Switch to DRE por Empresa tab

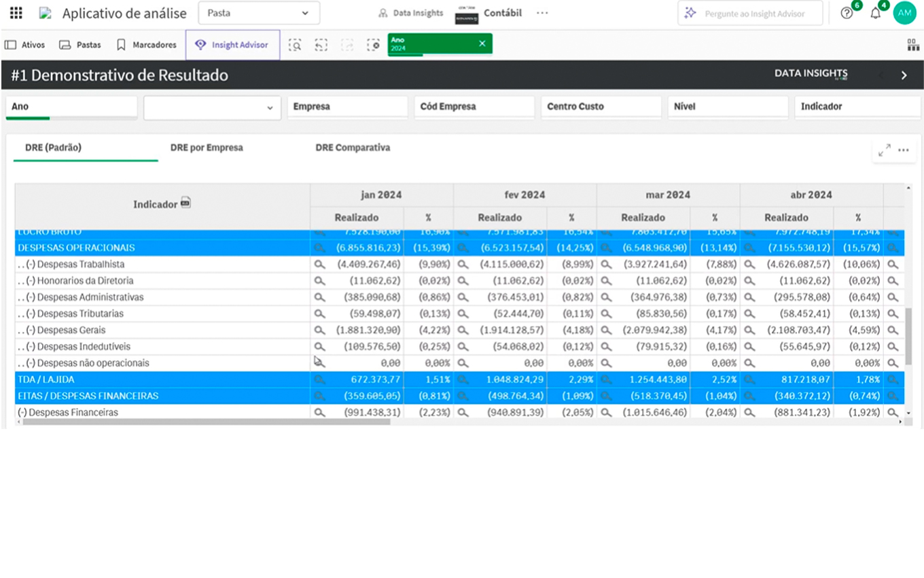[x=207, y=148]
